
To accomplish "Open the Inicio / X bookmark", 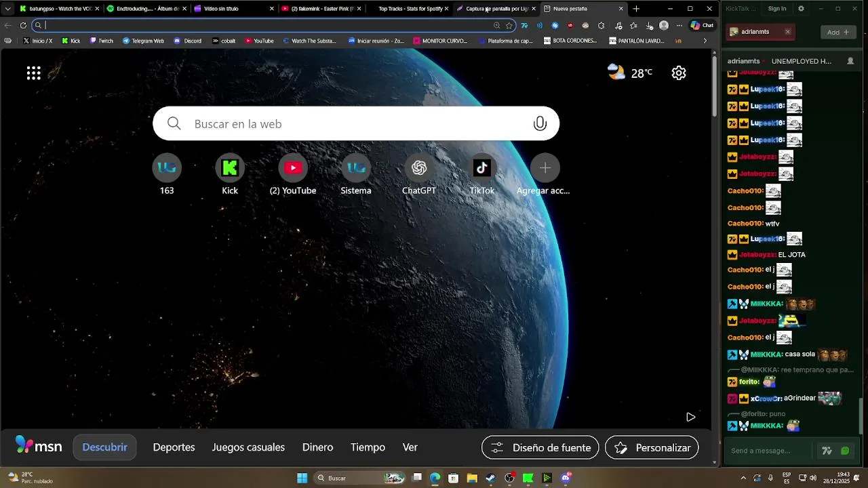I will [37, 41].
